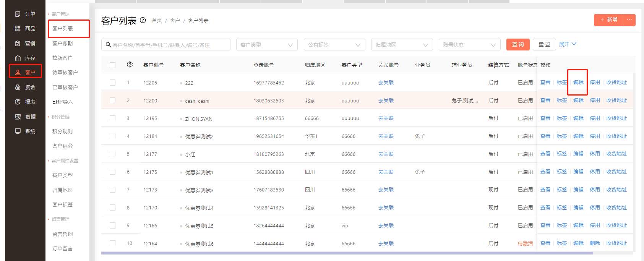Check the box for customer 12205
Image resolution: width=644 pixels, height=261 pixels.
[112, 82]
